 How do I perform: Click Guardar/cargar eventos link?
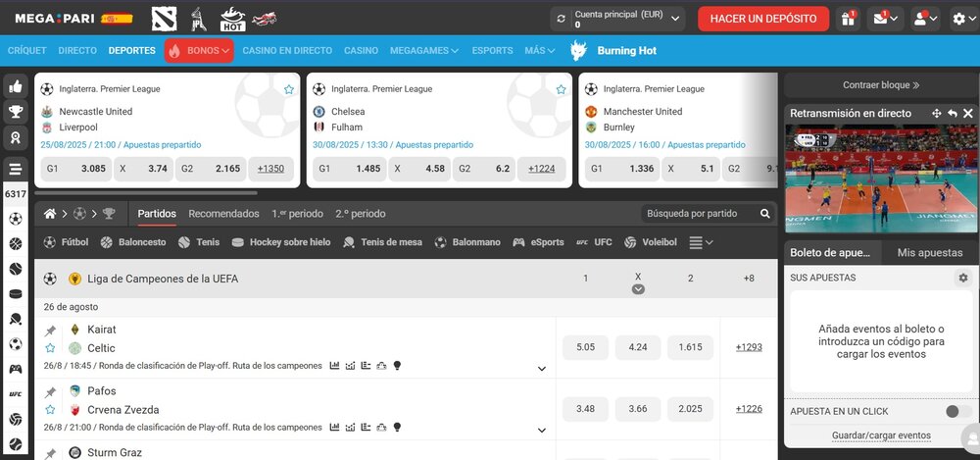(881, 435)
